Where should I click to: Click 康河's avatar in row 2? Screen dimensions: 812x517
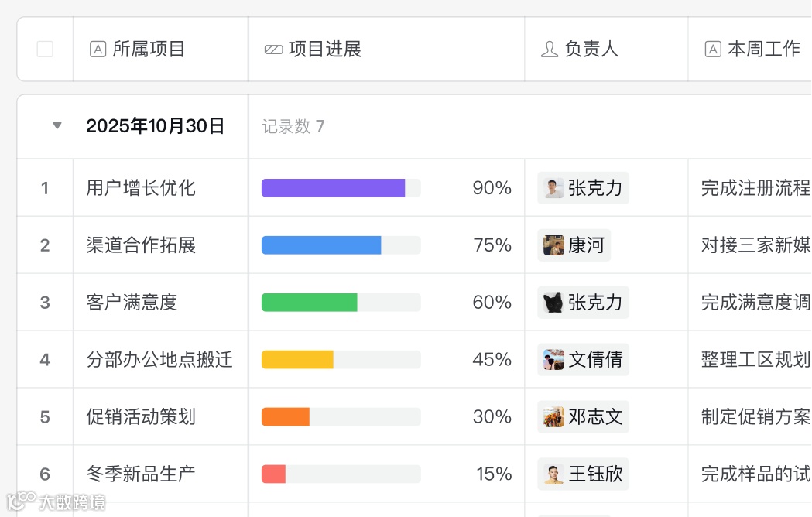[553, 245]
